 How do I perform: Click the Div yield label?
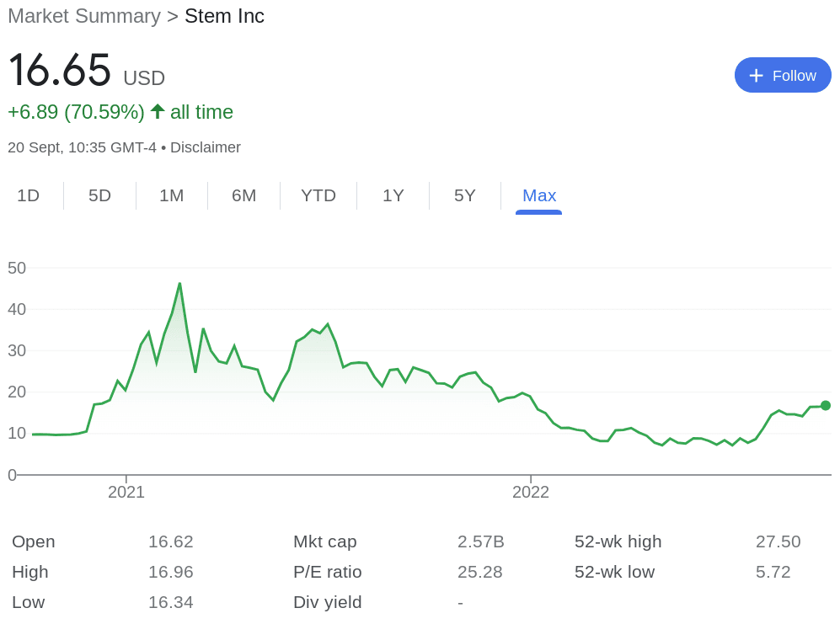[x=327, y=602]
